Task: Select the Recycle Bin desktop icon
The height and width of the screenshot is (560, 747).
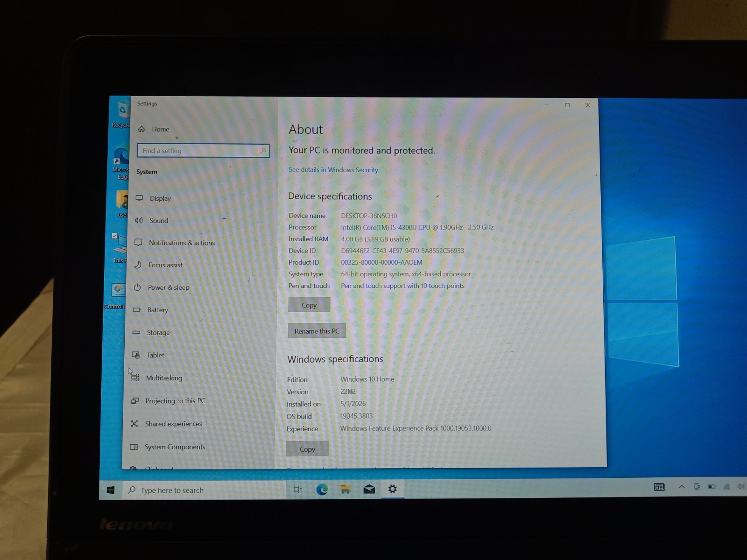Action: (x=121, y=114)
